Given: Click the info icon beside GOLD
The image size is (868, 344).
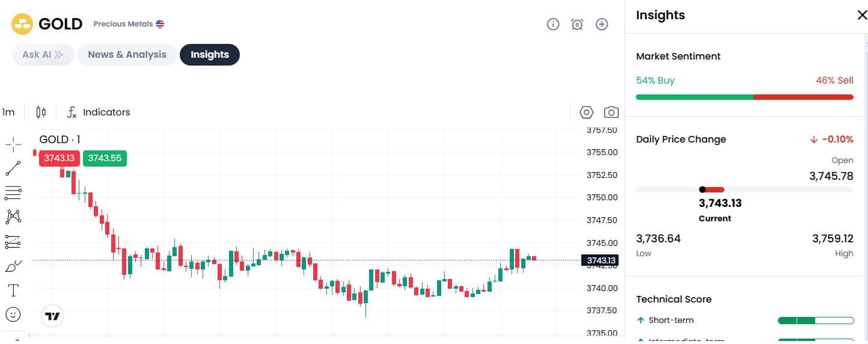Looking at the screenshot, I should [x=553, y=24].
